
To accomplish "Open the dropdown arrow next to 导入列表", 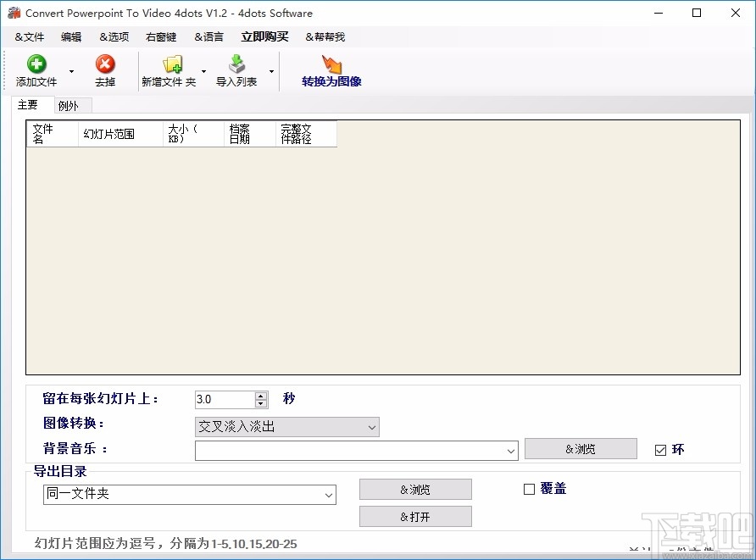I will 271,71.
